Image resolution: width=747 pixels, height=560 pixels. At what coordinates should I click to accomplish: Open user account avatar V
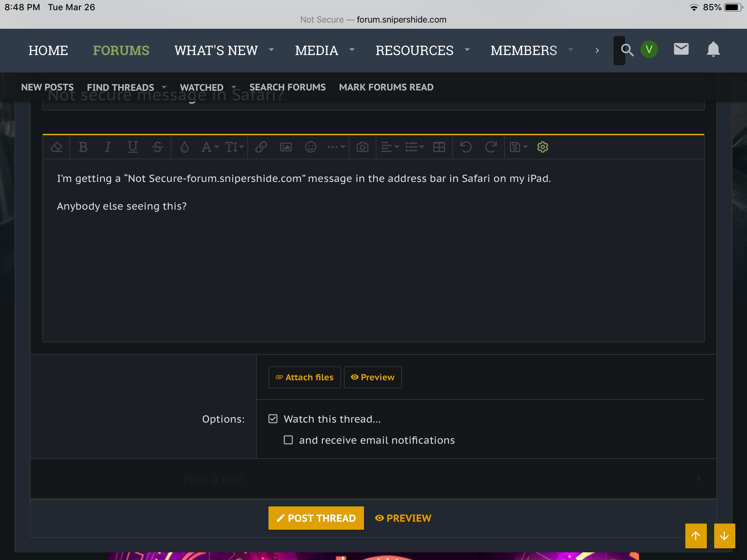coord(649,50)
